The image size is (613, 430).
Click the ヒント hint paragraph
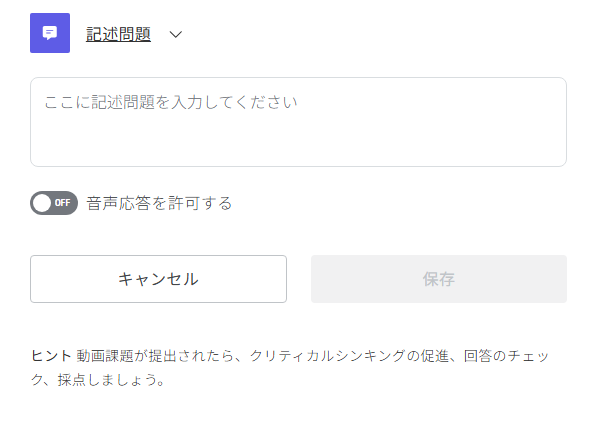(290, 367)
